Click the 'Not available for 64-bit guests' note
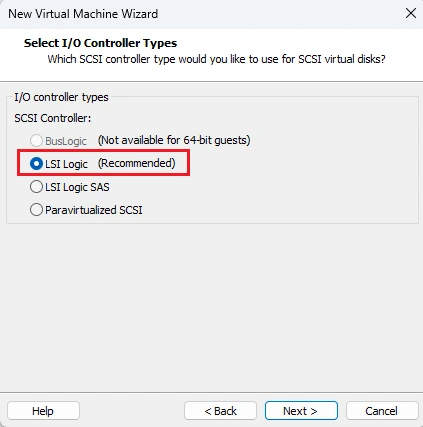The height and width of the screenshot is (427, 423). (x=174, y=140)
